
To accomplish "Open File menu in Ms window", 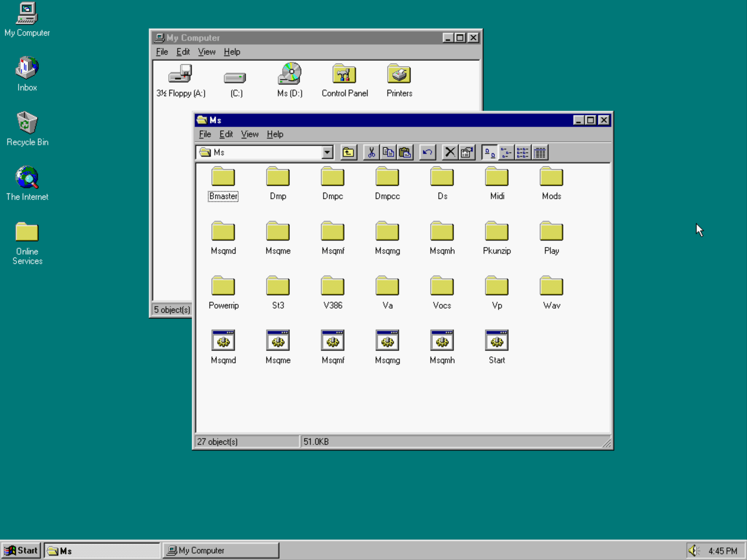I will click(205, 134).
